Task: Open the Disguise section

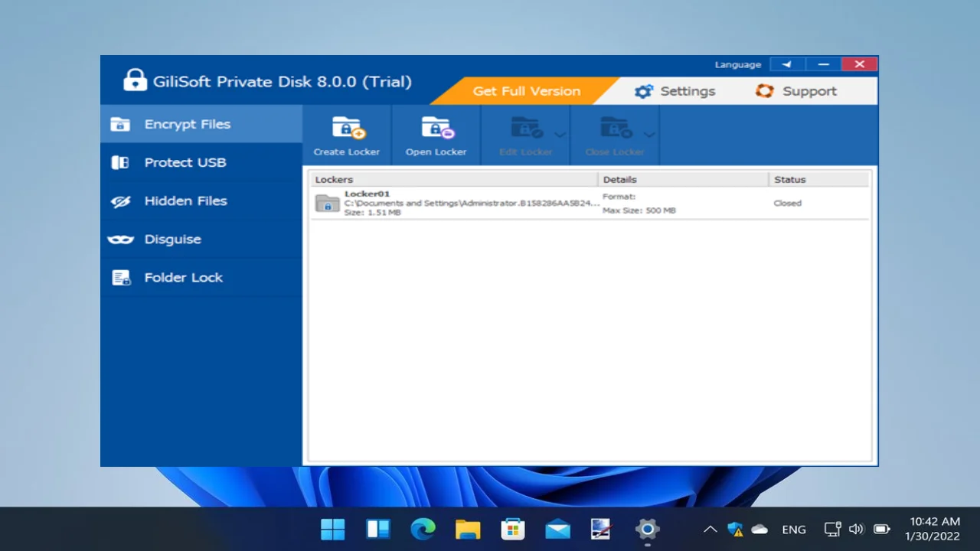Action: pos(201,239)
